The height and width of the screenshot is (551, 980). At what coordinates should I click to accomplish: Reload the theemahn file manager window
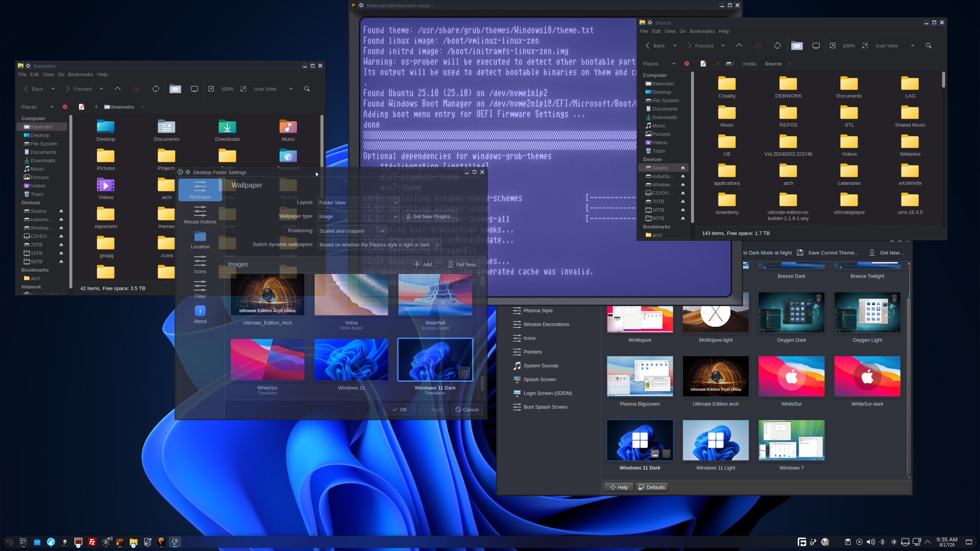(x=156, y=89)
